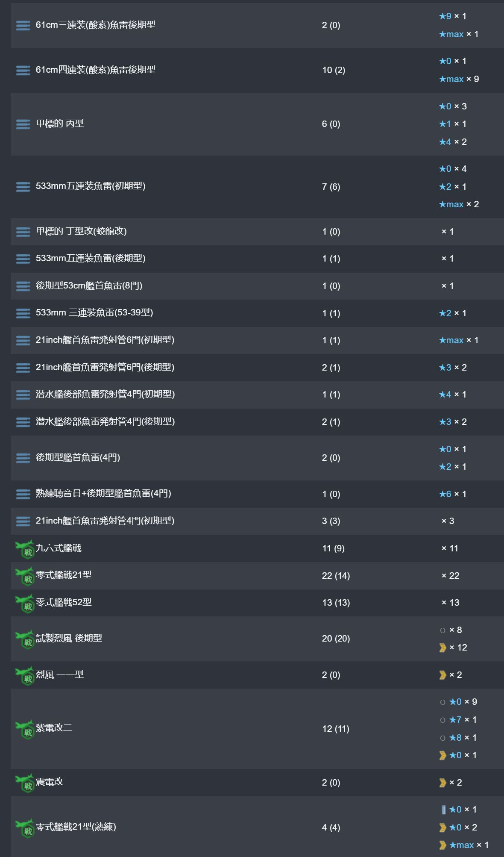Select the 熟練聴音員+後期型艦首魚雷(4門) name
The image size is (504, 857).
(103, 494)
